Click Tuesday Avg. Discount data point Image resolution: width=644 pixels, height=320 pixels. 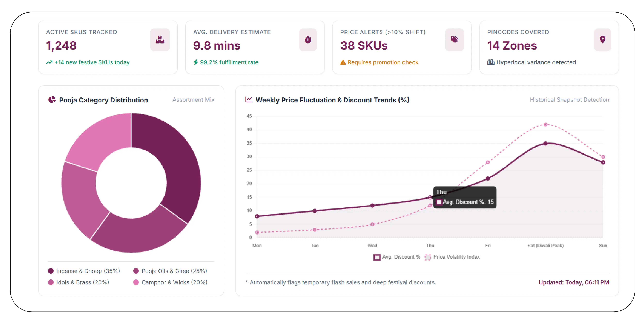(x=315, y=211)
